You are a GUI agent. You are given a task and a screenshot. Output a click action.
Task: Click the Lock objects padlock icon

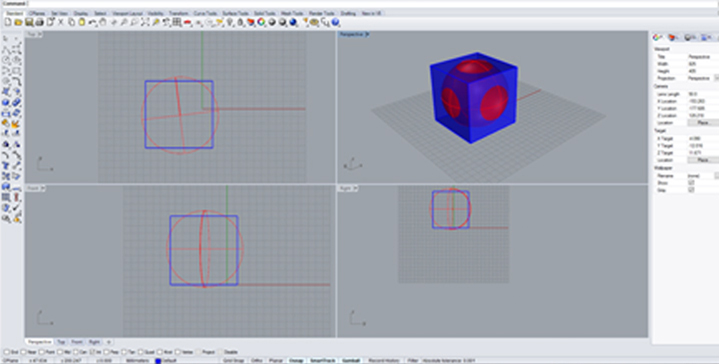tap(240, 22)
